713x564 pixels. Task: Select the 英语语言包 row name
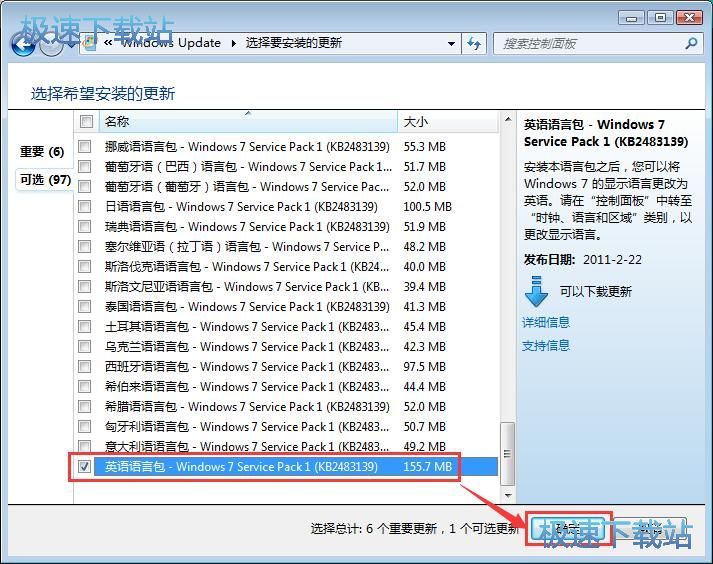241,467
